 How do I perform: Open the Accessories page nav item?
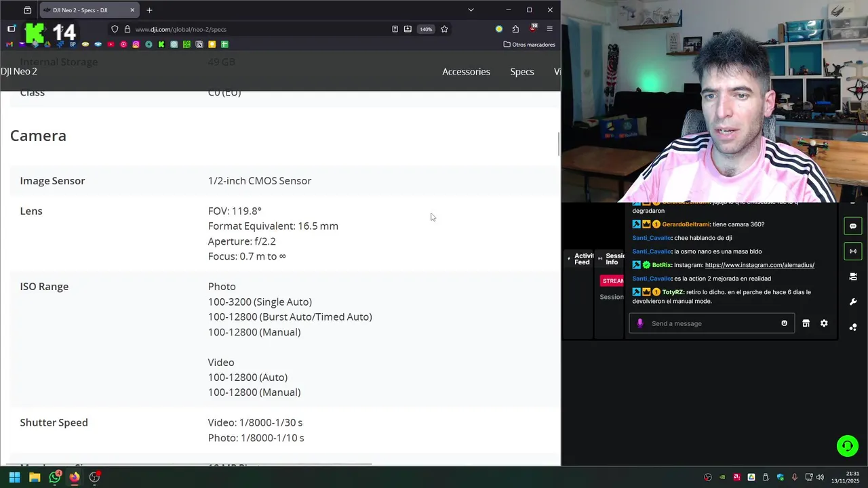pos(466,72)
